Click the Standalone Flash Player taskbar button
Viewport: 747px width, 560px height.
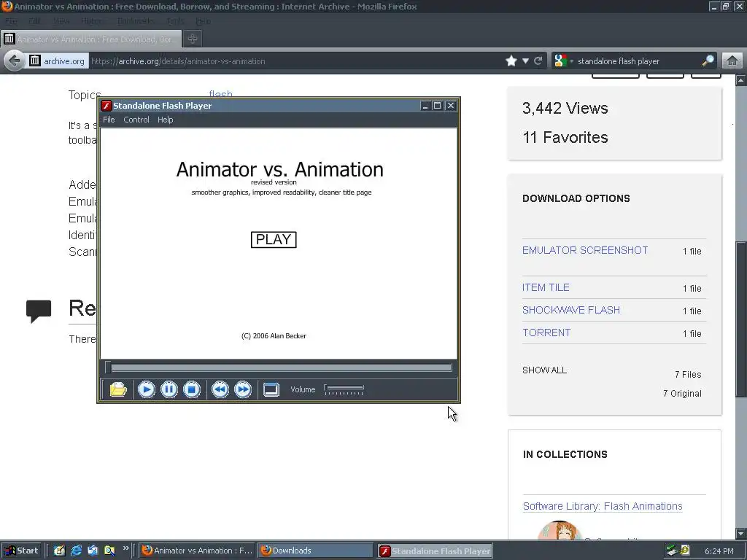435,551
